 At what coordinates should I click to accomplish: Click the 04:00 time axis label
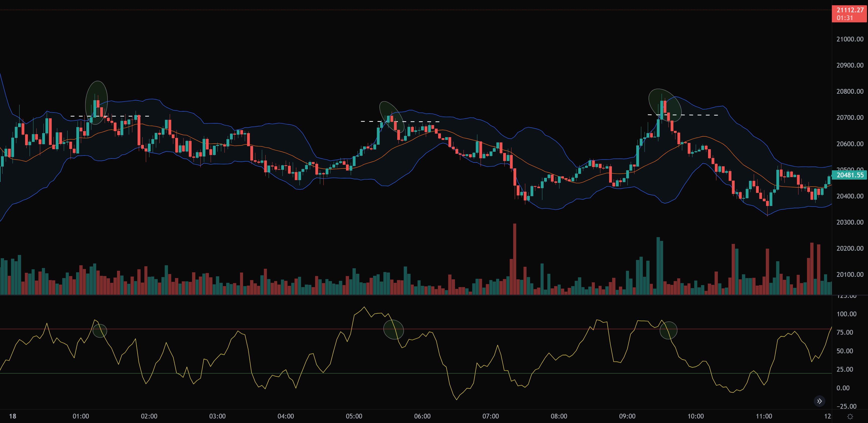pyautogui.click(x=286, y=416)
